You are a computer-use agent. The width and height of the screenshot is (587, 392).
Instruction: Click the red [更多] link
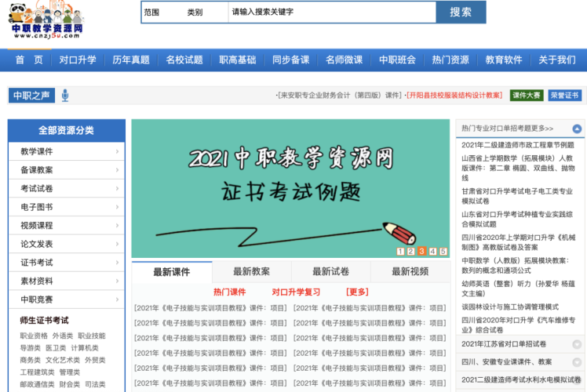coord(357,292)
